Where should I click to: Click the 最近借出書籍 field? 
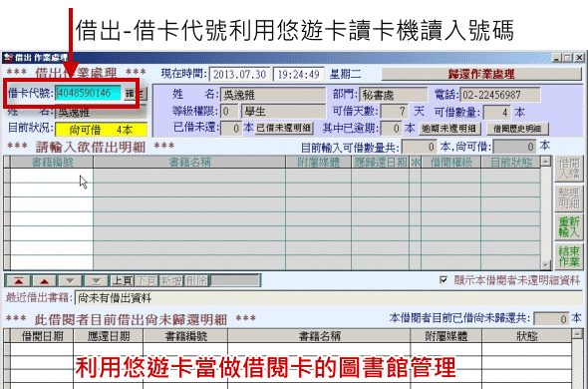click(328, 298)
